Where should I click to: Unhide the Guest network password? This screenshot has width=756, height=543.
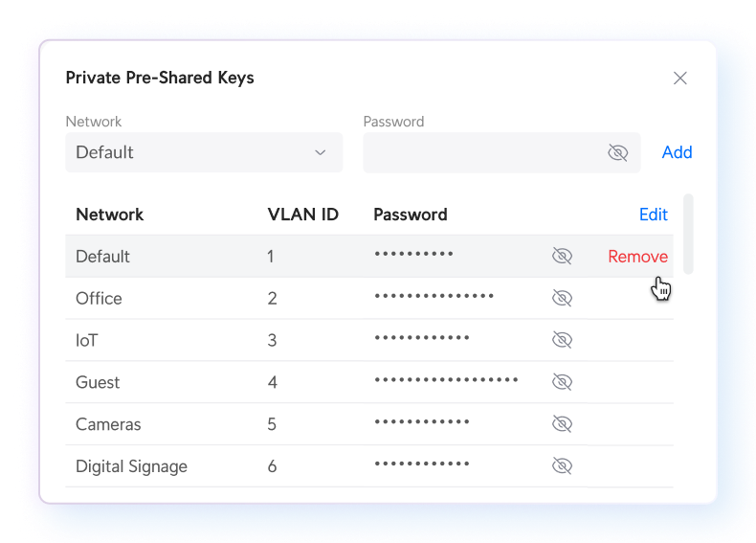click(x=562, y=382)
